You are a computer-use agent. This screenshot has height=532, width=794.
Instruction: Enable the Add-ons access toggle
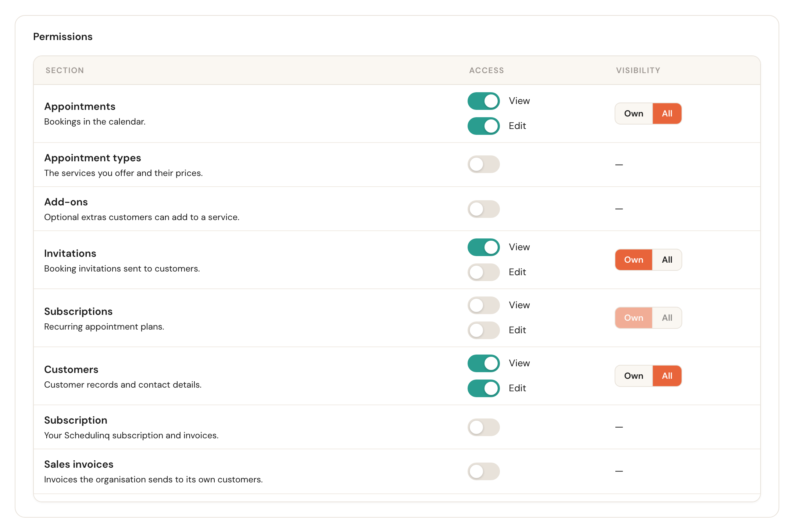point(483,209)
